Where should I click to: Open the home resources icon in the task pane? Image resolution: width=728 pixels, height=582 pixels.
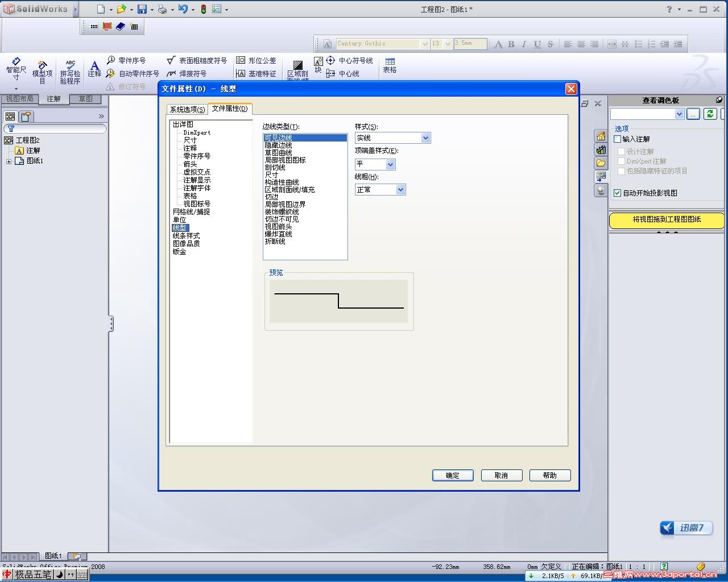coord(601,136)
